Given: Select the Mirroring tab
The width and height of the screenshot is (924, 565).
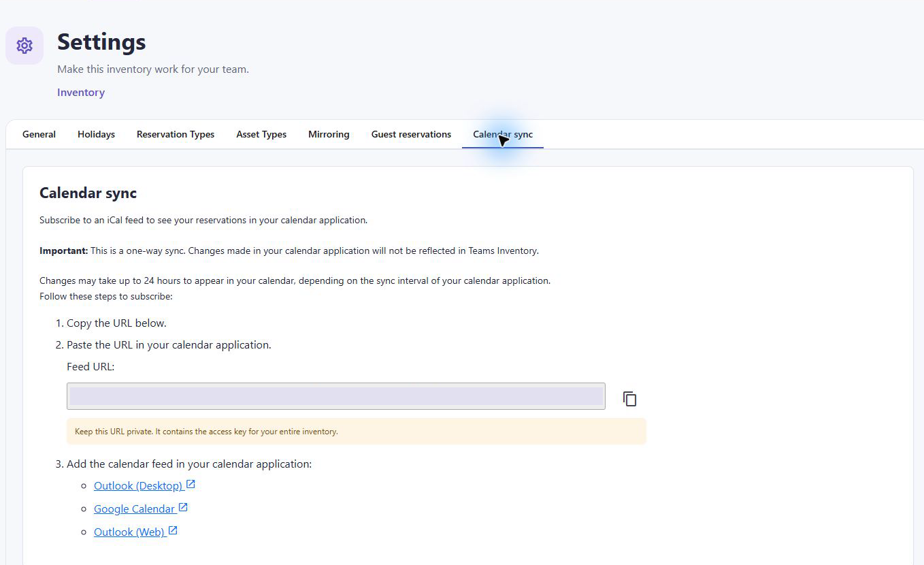Looking at the screenshot, I should (x=329, y=135).
